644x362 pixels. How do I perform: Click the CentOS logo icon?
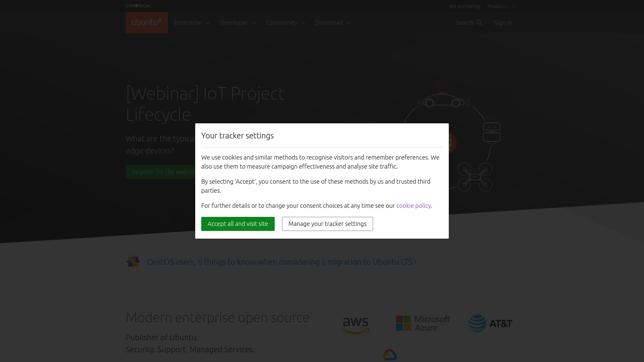pyautogui.click(x=133, y=262)
